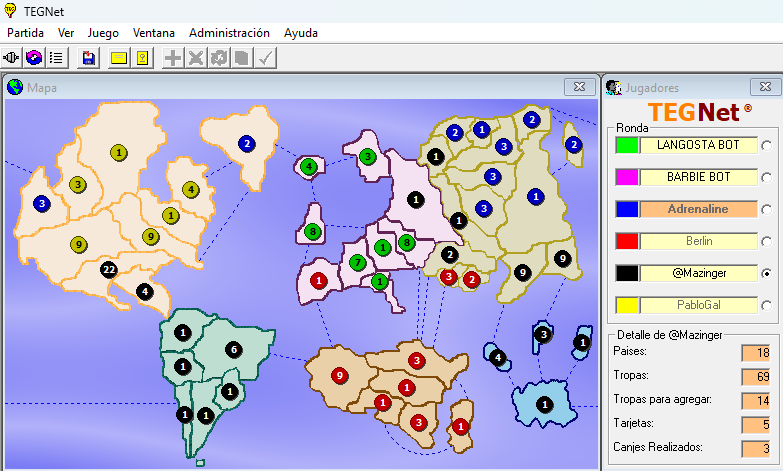Click the plus add troops icon
This screenshot has height=471, width=783.
[174, 57]
